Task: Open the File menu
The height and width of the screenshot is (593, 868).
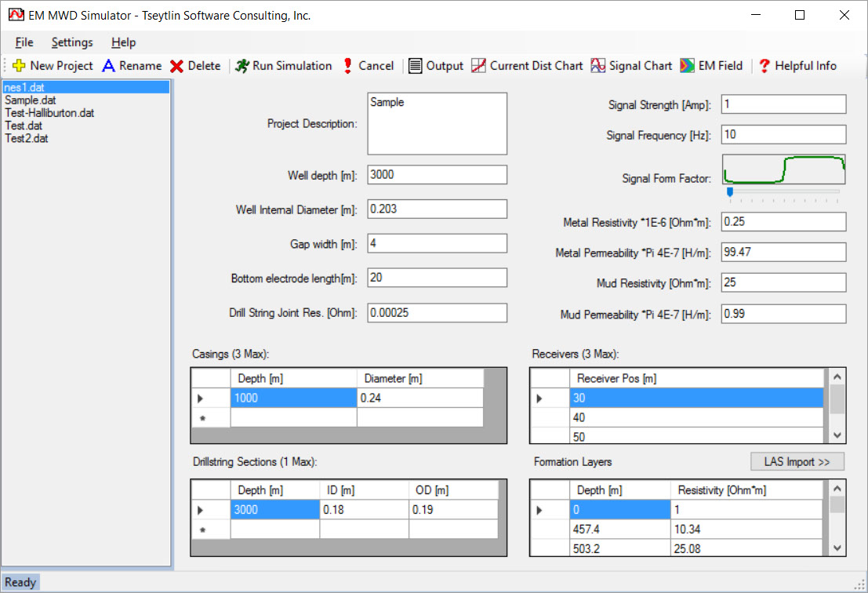Action: (24, 42)
